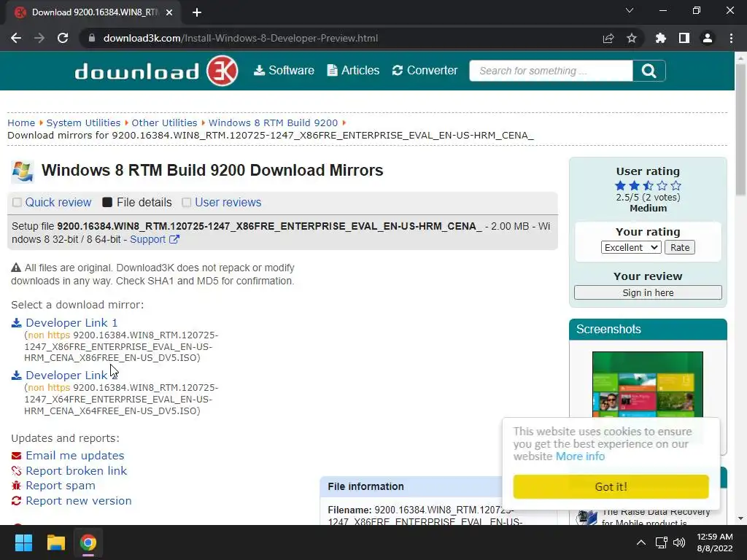Bookmark this page with star icon

click(x=632, y=38)
